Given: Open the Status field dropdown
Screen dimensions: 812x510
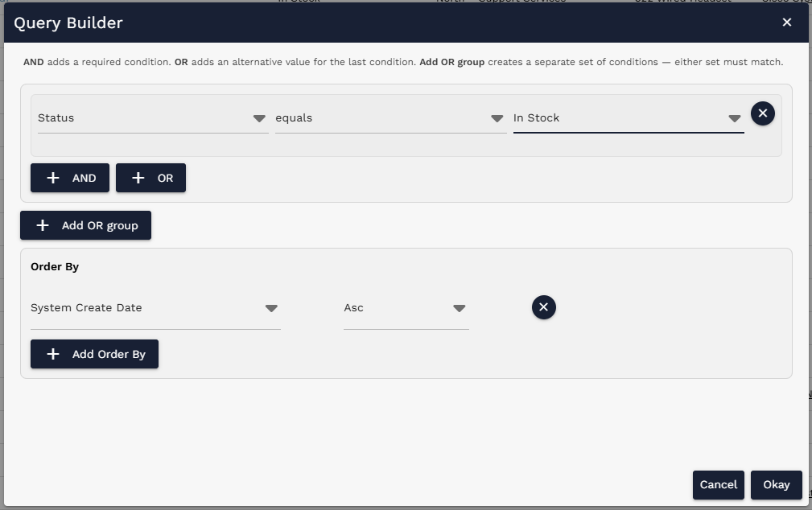Looking at the screenshot, I should click(x=153, y=118).
